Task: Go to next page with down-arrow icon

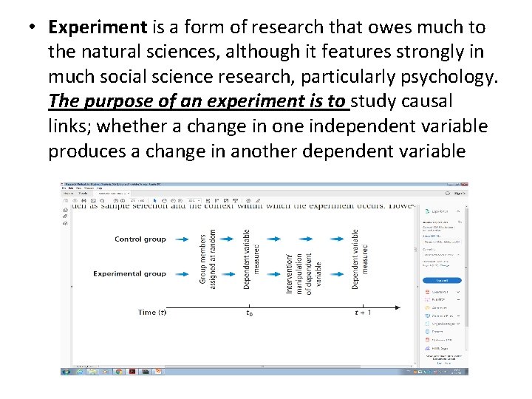Action: tap(123, 201)
